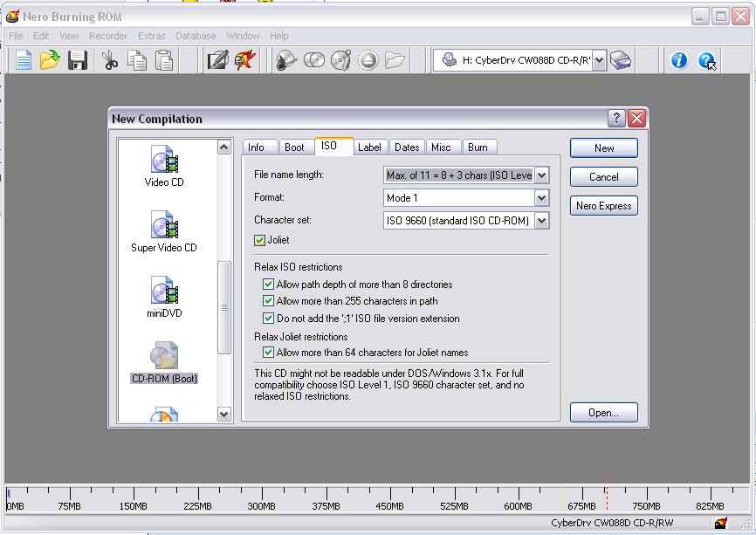The image size is (756, 535).
Task: Expand the File name length dropdown
Action: (x=541, y=175)
